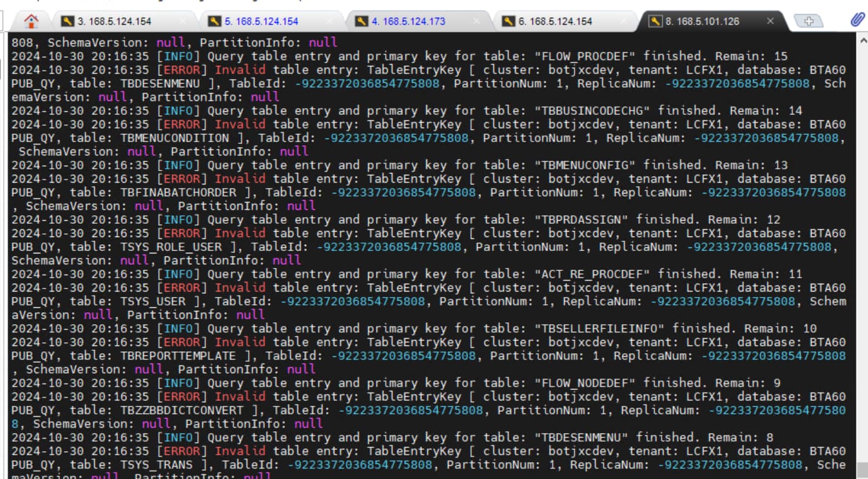Click "TBPRDASSIGN" table name in log
The height and width of the screenshot is (479, 868).
[x=582, y=220]
